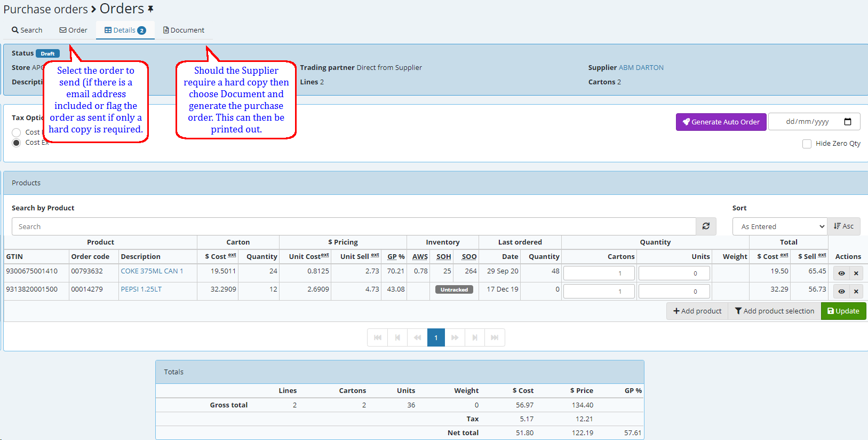
Task: View COKE row with eye icon
Action: click(841, 273)
